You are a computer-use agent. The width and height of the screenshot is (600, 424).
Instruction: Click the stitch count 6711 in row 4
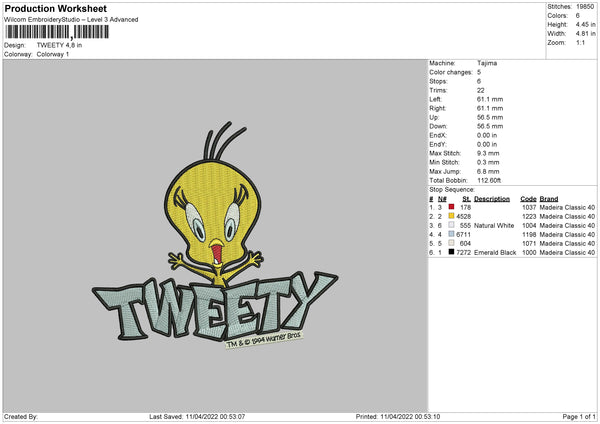463,235
